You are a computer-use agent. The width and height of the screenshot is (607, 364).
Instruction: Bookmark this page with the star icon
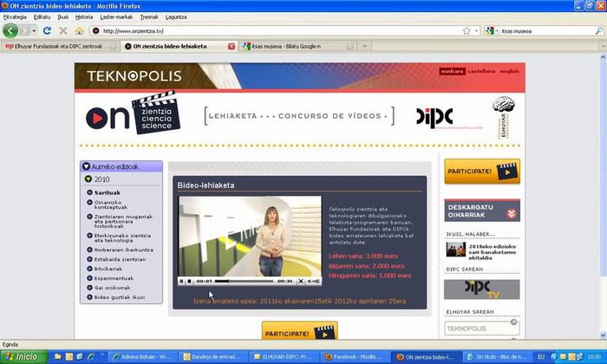coord(467,31)
